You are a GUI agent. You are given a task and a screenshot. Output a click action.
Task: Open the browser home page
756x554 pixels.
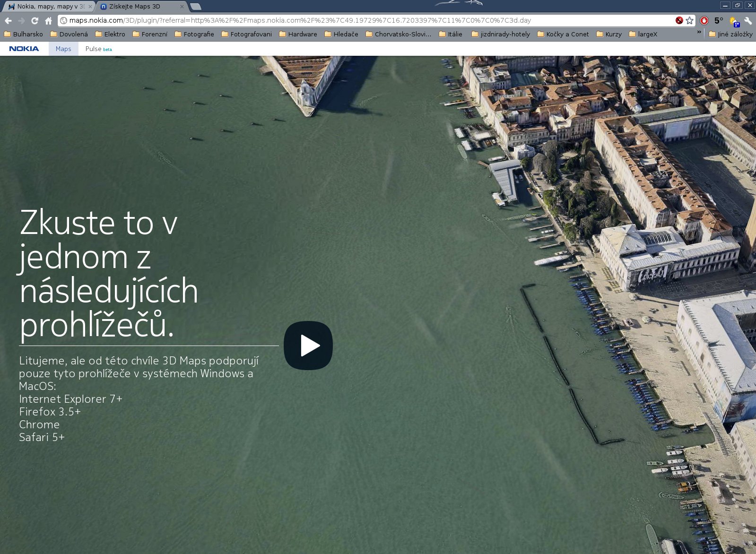coord(48,21)
